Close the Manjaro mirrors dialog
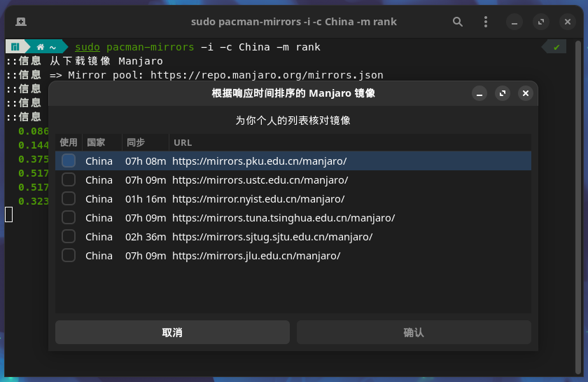This screenshot has height=382, width=588. point(526,93)
